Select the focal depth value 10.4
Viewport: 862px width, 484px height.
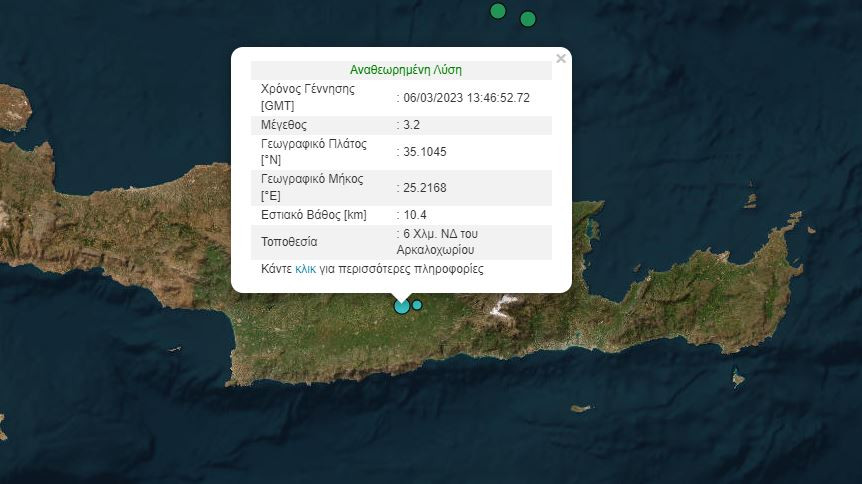414,215
